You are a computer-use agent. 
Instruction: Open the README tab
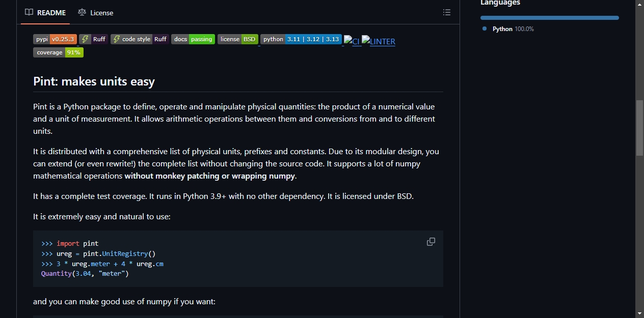[45, 13]
